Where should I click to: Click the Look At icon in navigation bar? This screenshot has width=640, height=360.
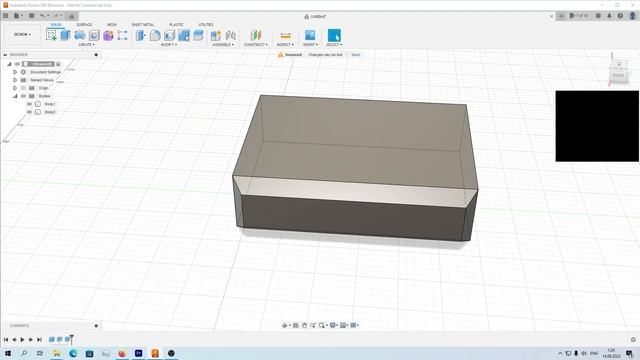tap(296, 325)
